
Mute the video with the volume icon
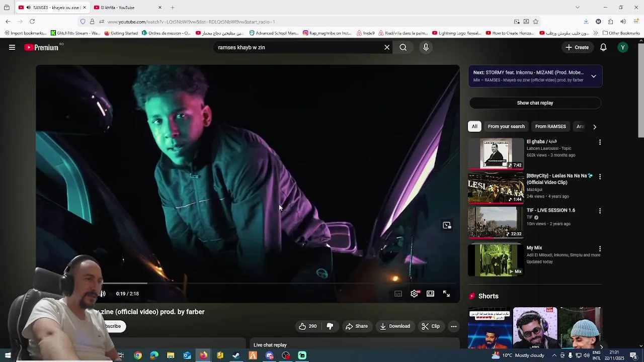click(x=102, y=294)
